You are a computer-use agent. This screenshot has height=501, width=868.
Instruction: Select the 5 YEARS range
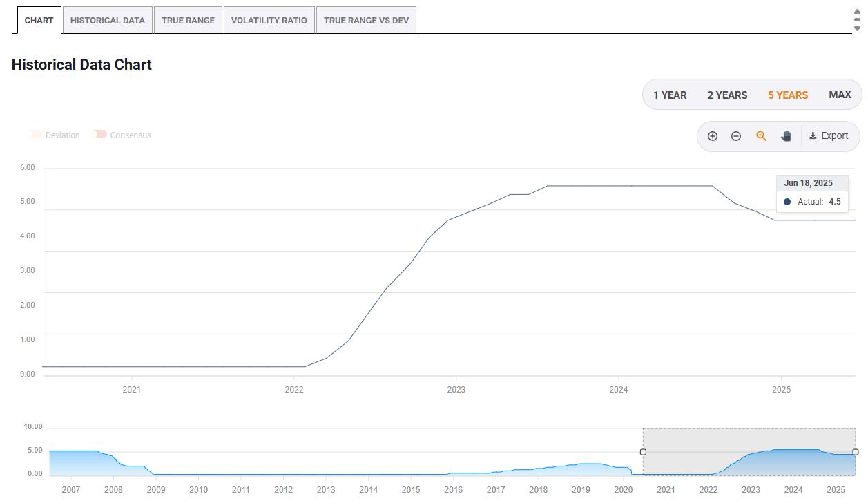point(788,95)
